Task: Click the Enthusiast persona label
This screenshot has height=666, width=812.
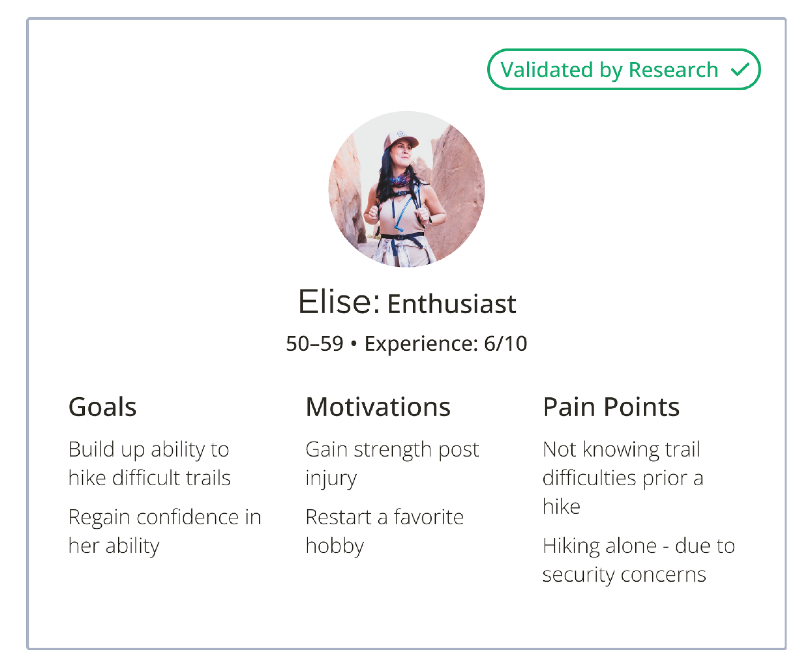Action: [452, 304]
